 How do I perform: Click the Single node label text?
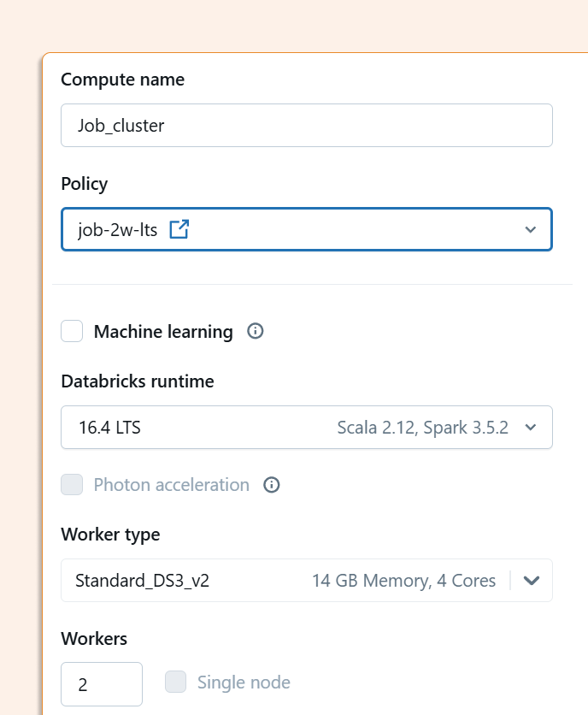[x=244, y=682]
